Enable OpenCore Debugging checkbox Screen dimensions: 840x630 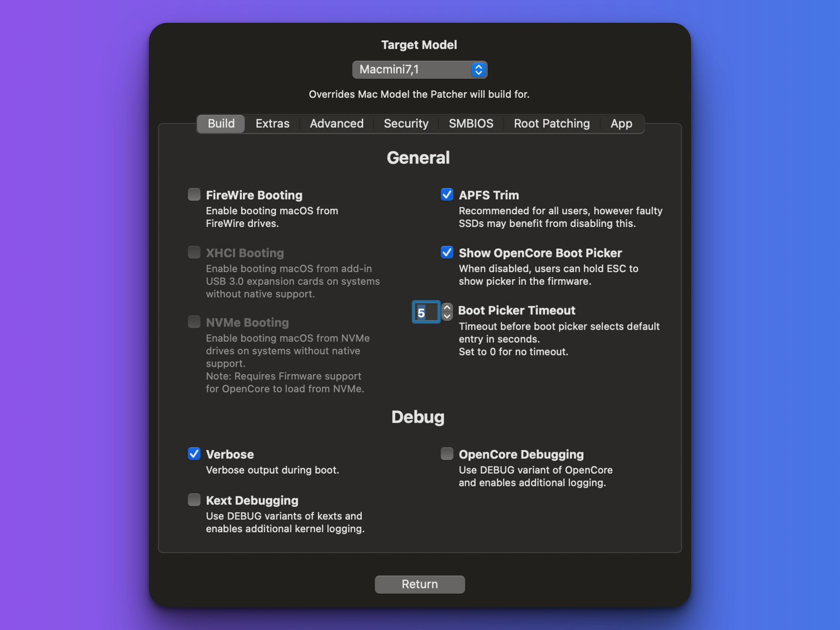click(x=447, y=454)
